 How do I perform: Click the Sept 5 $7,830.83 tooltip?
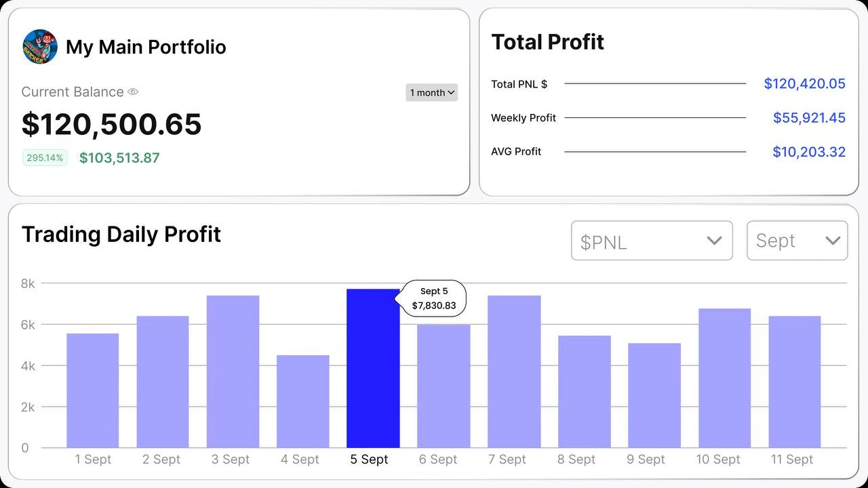pos(435,298)
